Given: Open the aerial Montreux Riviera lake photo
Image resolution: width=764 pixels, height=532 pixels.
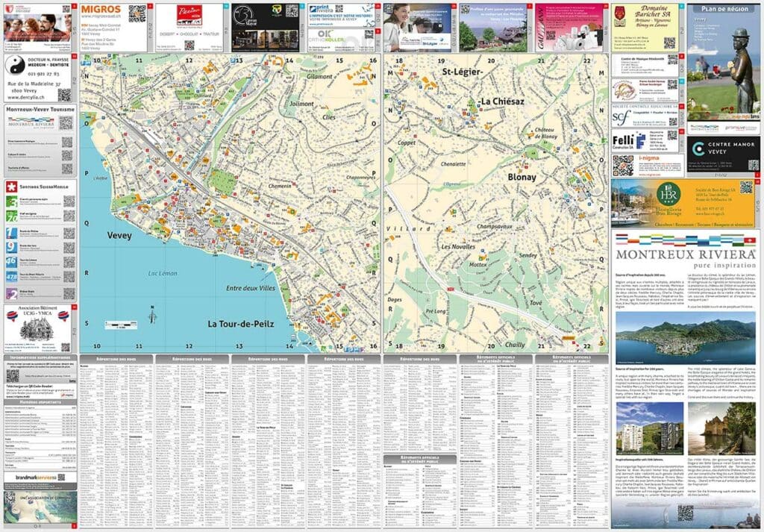Looking at the screenshot, I should pyautogui.click(x=685, y=337).
